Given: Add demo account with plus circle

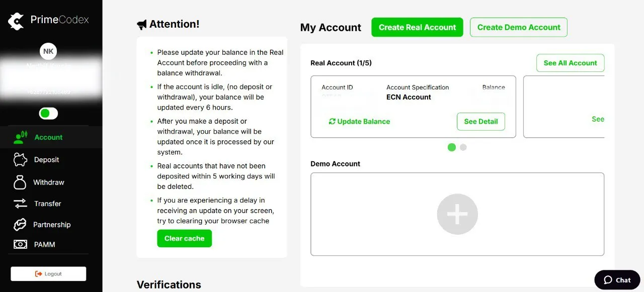Looking at the screenshot, I should point(457,214).
